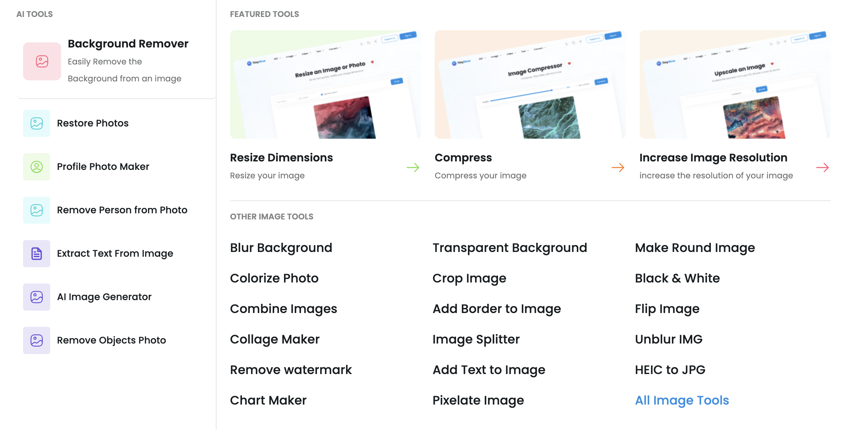The image size is (868, 430).
Task: Click the green Profile Photo Maker icon
Action: (37, 167)
